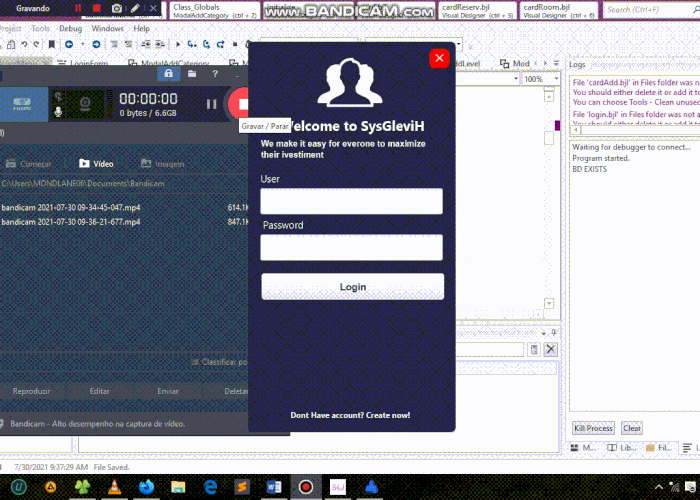Toggle the microphone icon in Bandicam
Viewport: 700px width, 500px height.
pos(58,112)
